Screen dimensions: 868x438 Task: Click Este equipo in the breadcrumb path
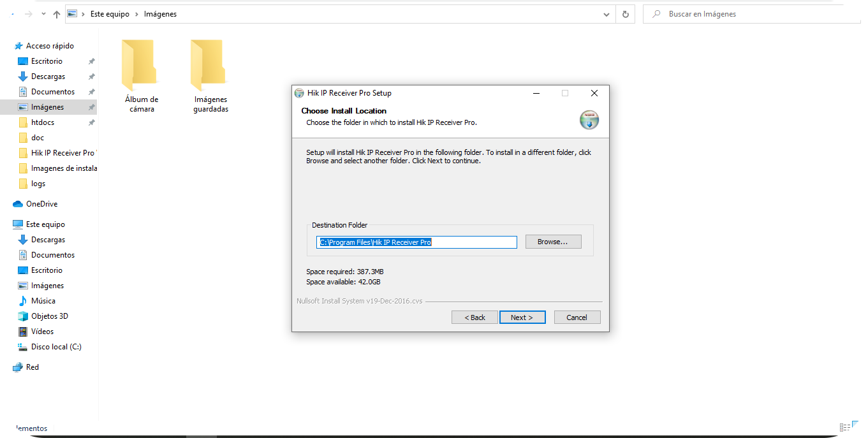pos(109,14)
